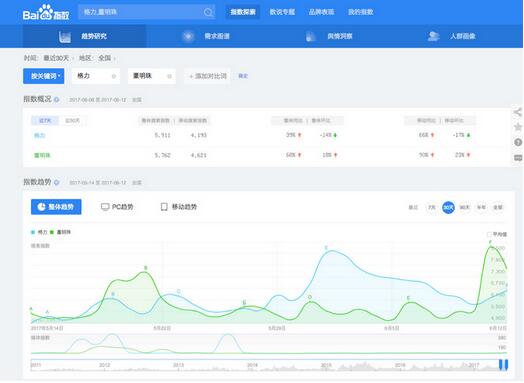This screenshot has width=524, height=383.
Task: Click the search magnifier icon in header
Action: (x=208, y=12)
